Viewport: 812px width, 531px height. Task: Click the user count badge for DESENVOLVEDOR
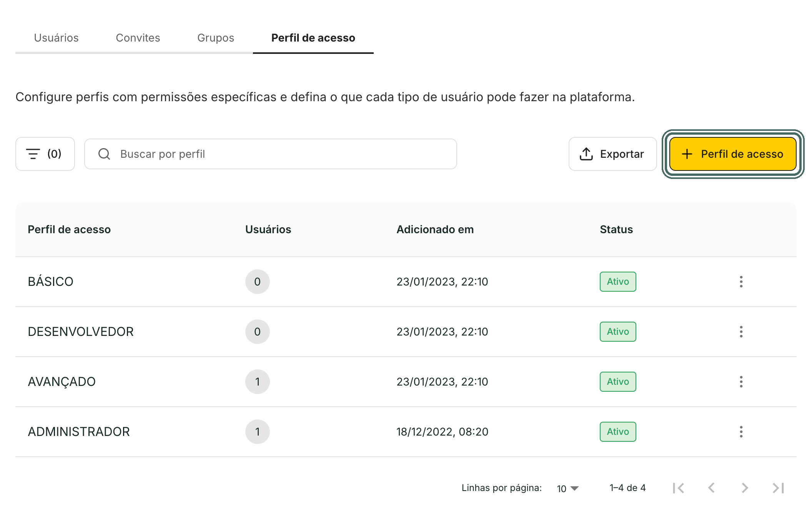click(258, 332)
